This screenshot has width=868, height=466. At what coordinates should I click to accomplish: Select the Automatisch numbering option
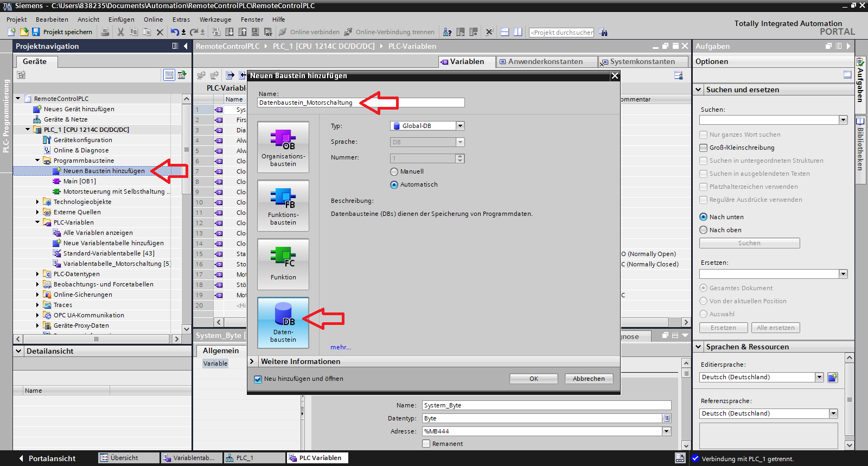[x=394, y=184]
